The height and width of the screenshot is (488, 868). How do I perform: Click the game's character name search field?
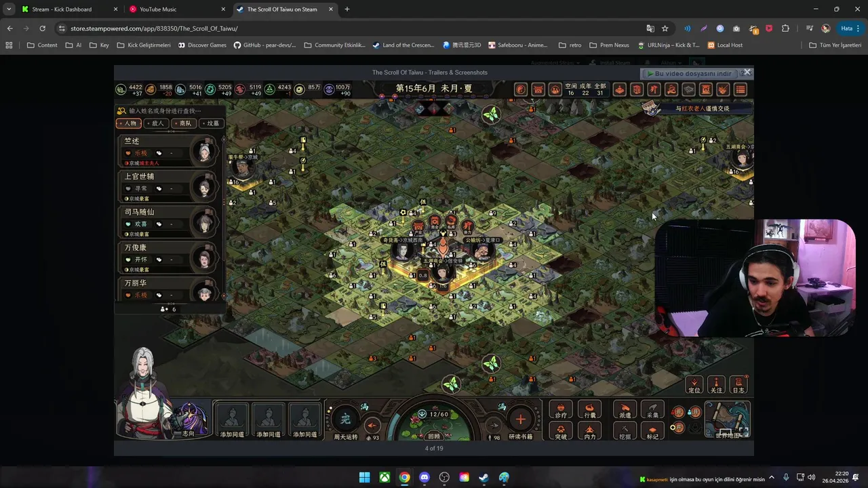(x=170, y=110)
